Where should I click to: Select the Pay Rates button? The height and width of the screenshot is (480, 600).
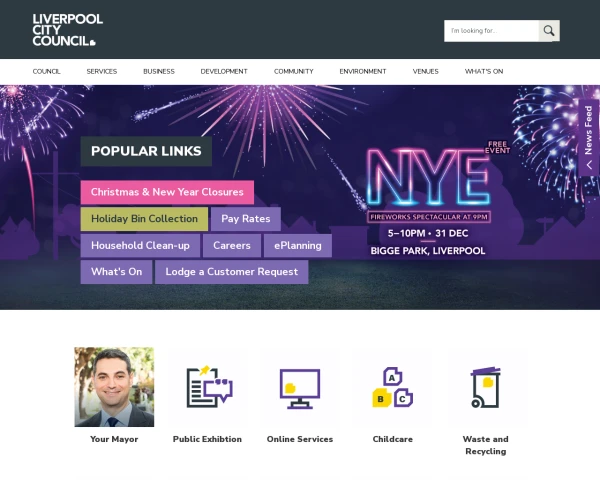[x=245, y=219]
